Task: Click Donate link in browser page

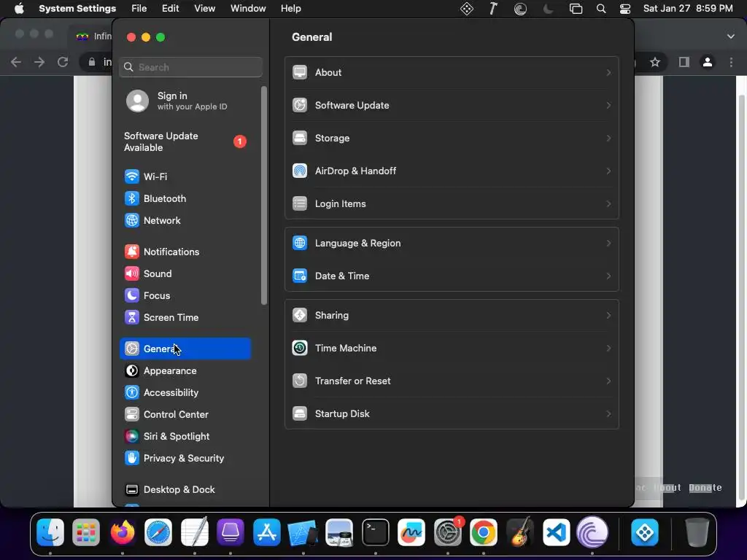Action: [x=705, y=488]
